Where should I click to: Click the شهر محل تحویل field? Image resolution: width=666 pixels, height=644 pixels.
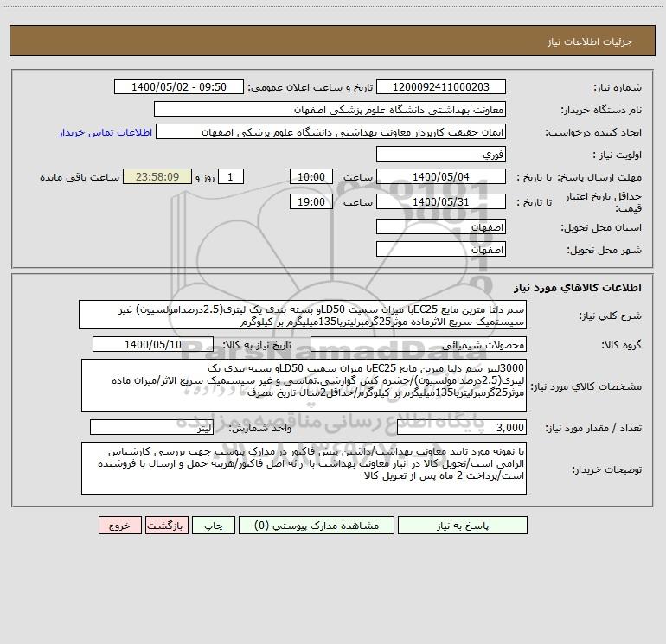[x=441, y=249]
